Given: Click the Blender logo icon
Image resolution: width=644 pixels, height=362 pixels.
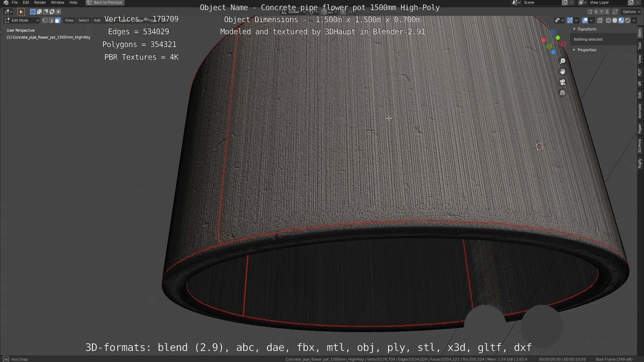Looking at the screenshot, I should click(6, 2).
